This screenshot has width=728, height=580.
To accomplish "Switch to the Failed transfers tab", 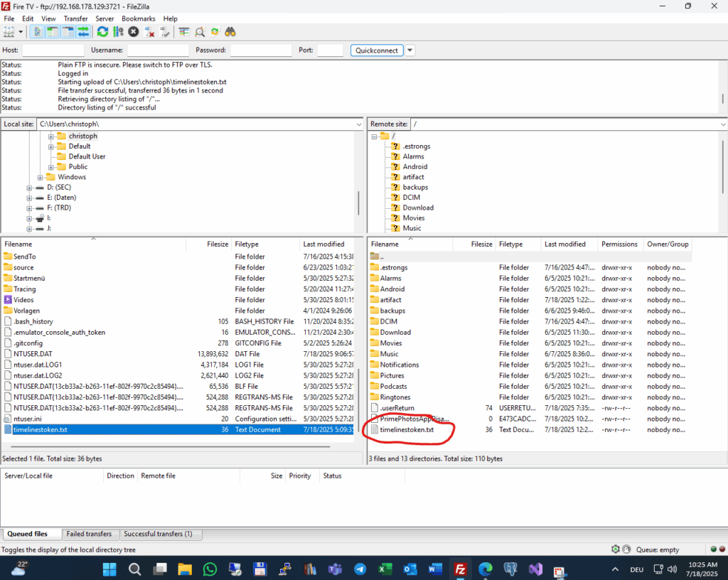I will click(x=89, y=534).
